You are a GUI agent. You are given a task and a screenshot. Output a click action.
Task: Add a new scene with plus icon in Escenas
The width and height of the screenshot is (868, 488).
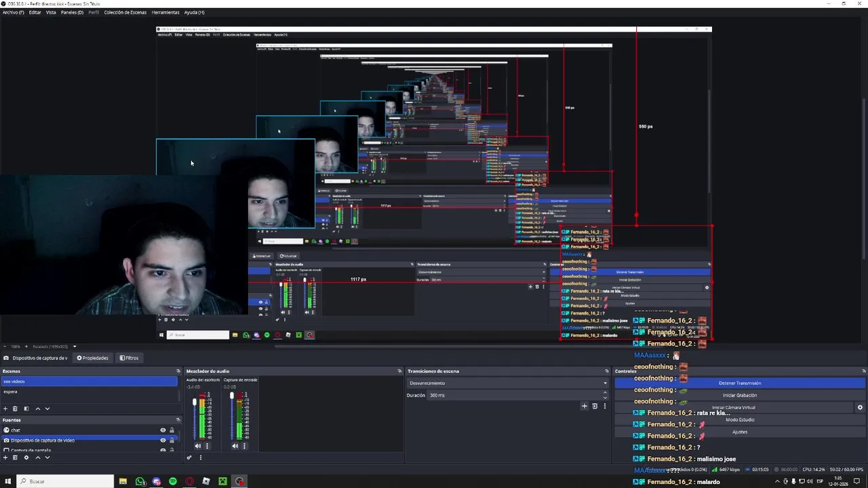pyautogui.click(x=5, y=409)
